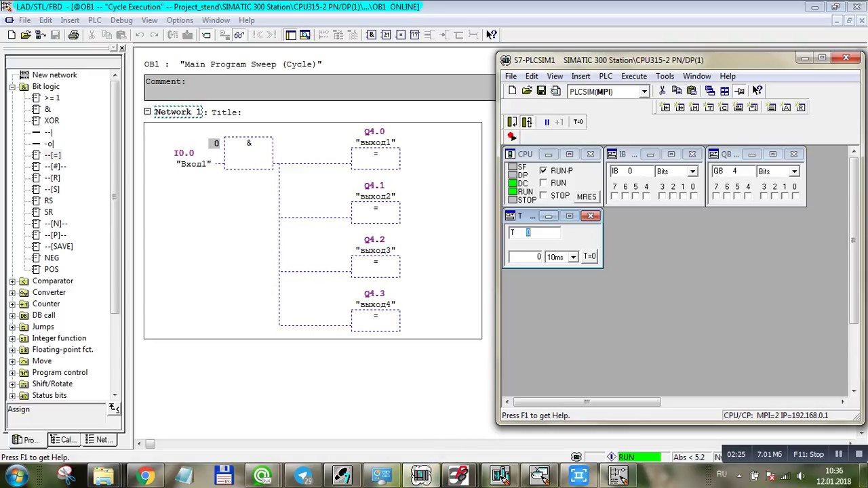
Task: Click the MRES button in CPU window
Action: [x=587, y=197]
